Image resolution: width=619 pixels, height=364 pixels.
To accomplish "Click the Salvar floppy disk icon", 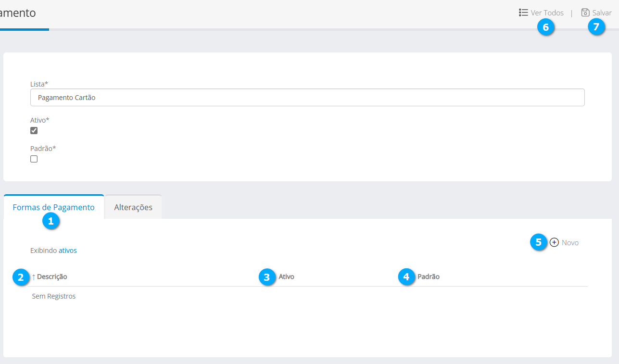I will (x=585, y=13).
